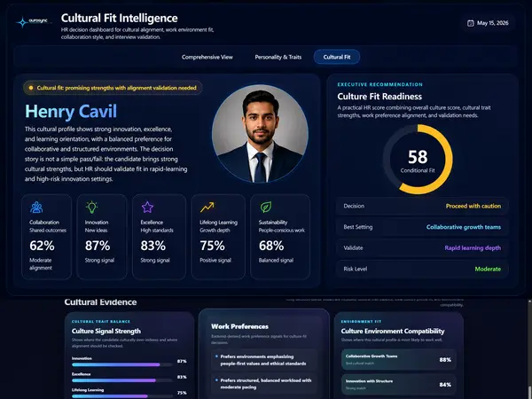
Task: Click the Cultural Evidence section heading
Action: point(100,302)
